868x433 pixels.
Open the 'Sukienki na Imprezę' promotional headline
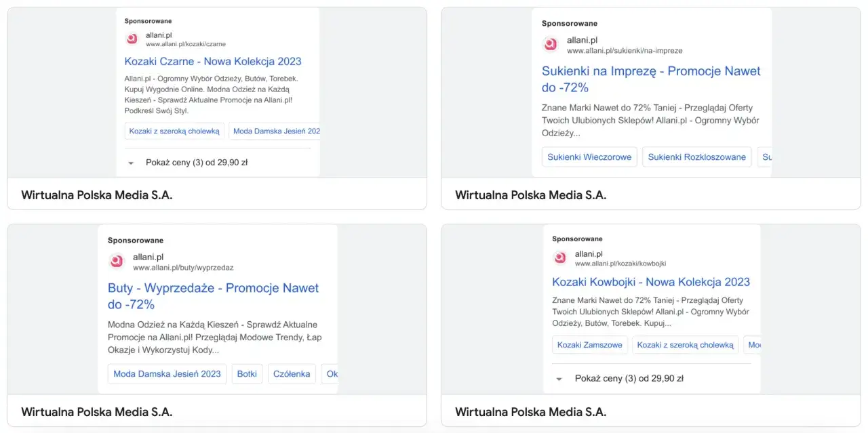(650, 70)
